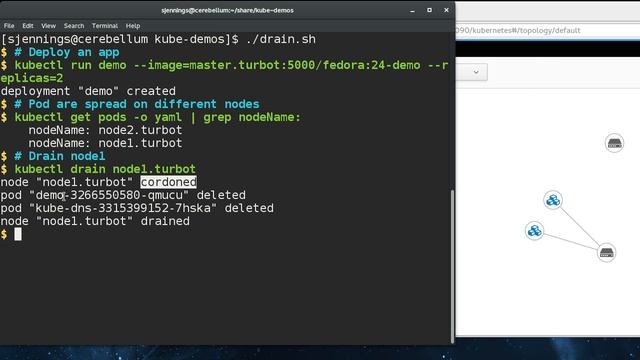Click the terminal title bar text
This screenshot has height=360, width=640.
tap(227, 10)
